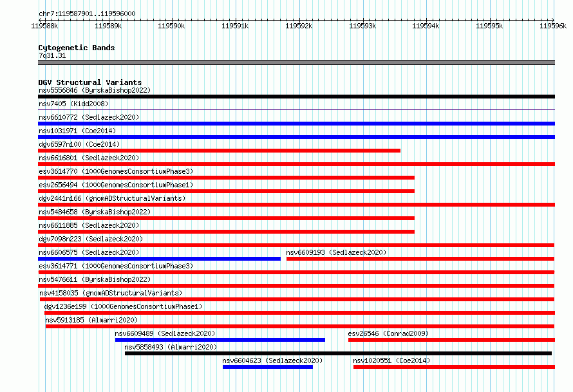
Task: Click the 119593k ruler tick label
Action: 362,26
